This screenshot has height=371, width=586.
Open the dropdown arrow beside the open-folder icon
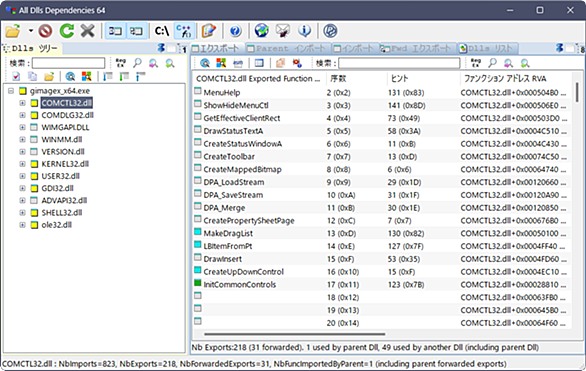tap(31, 31)
